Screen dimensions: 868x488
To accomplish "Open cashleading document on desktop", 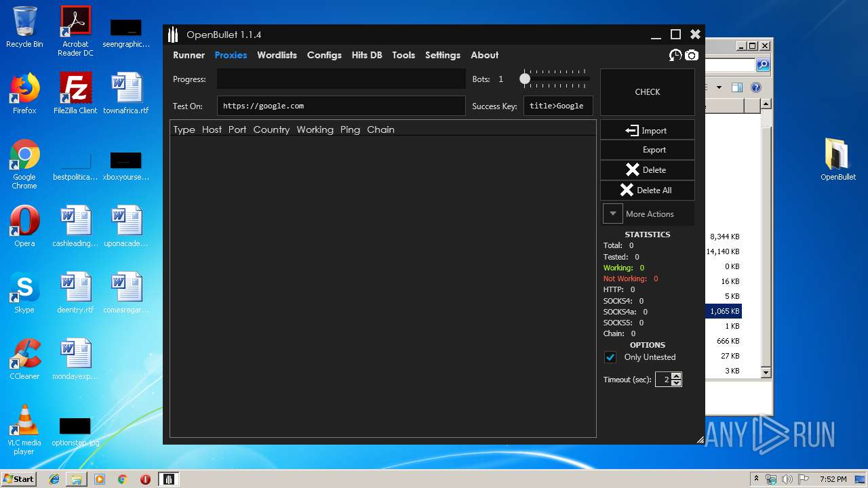I will [x=75, y=226].
